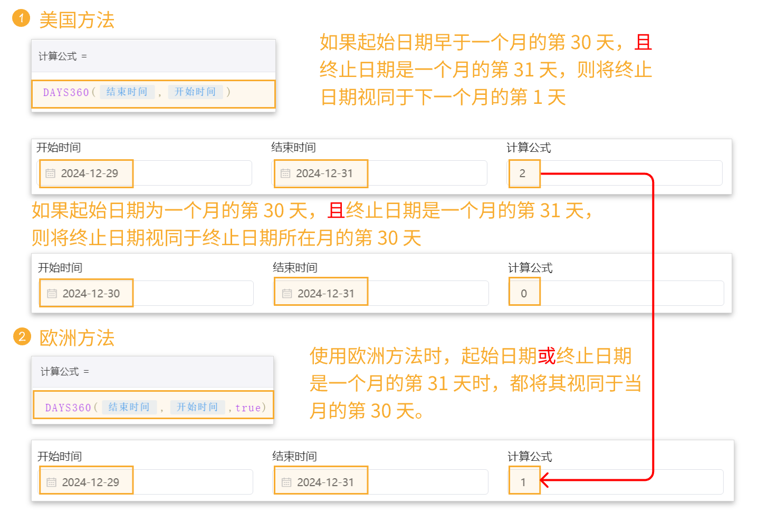
Task: Select 结束时间 token in the formula containing true
Action: point(129,408)
